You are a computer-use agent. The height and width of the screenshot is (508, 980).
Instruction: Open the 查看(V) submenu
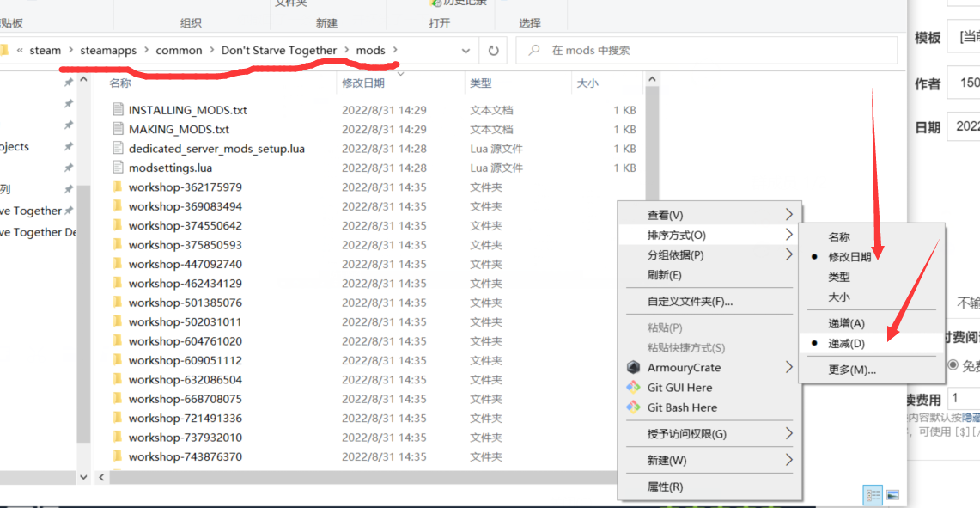click(710, 215)
